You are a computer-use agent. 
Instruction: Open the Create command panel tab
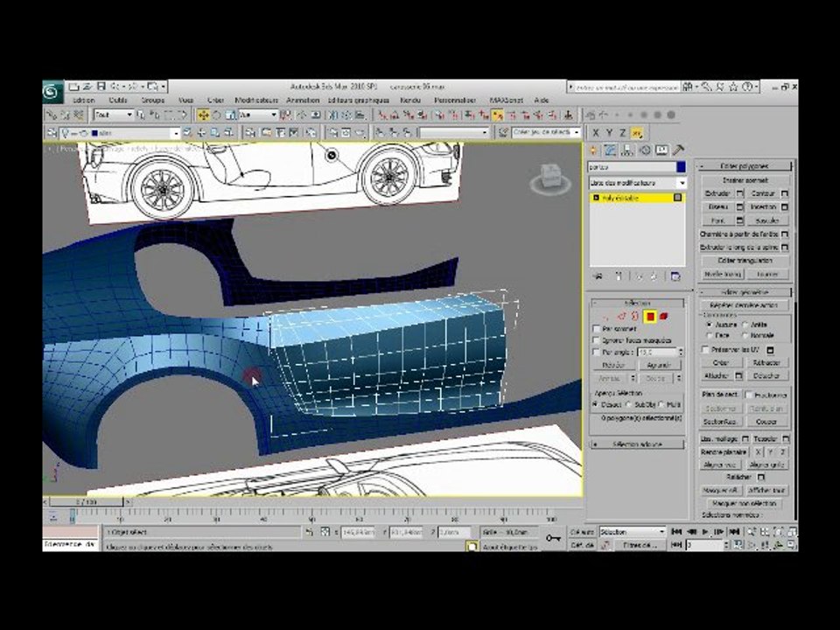593,150
